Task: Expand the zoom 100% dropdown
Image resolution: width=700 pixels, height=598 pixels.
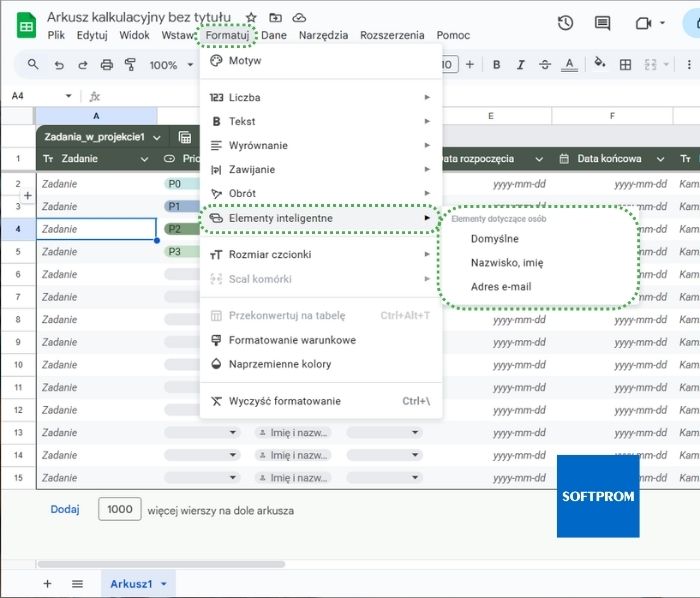Action: click(x=190, y=65)
